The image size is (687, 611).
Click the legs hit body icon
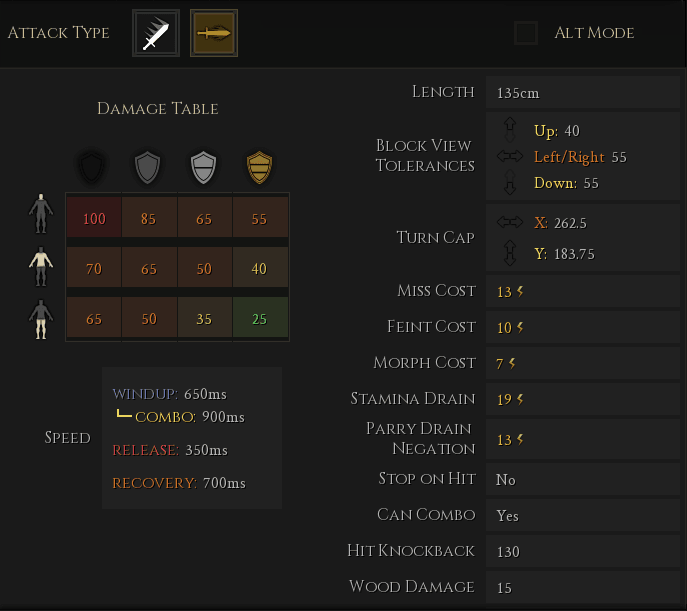(x=40, y=320)
